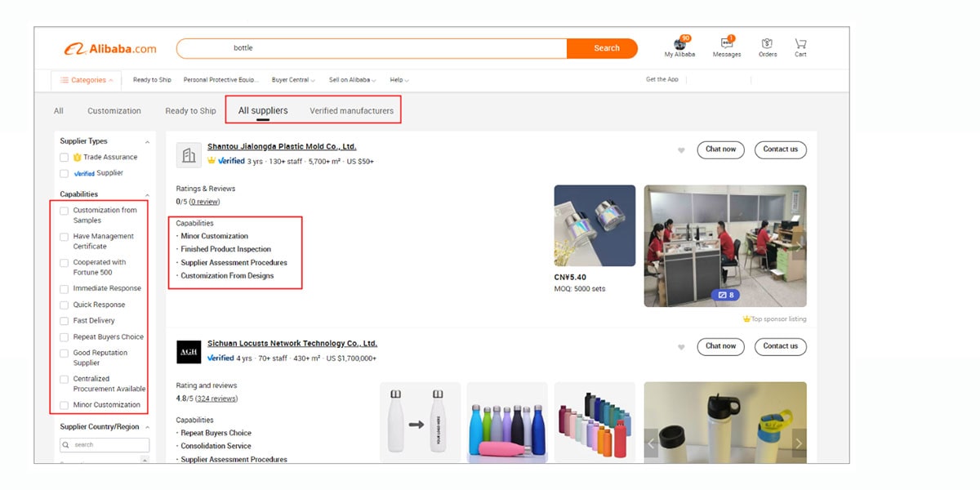Viewport: 980px width, 490px height.
Task: Open the Help dropdown
Action: point(399,80)
